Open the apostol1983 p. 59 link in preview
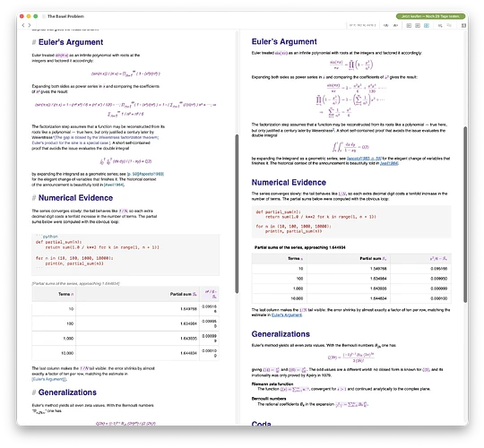The image size is (484, 448). coord(364,159)
